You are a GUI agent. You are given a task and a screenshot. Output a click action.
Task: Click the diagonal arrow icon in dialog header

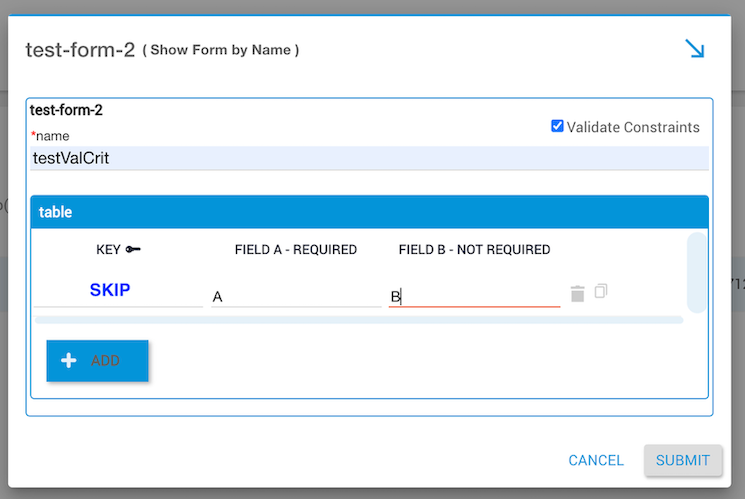[x=694, y=49]
